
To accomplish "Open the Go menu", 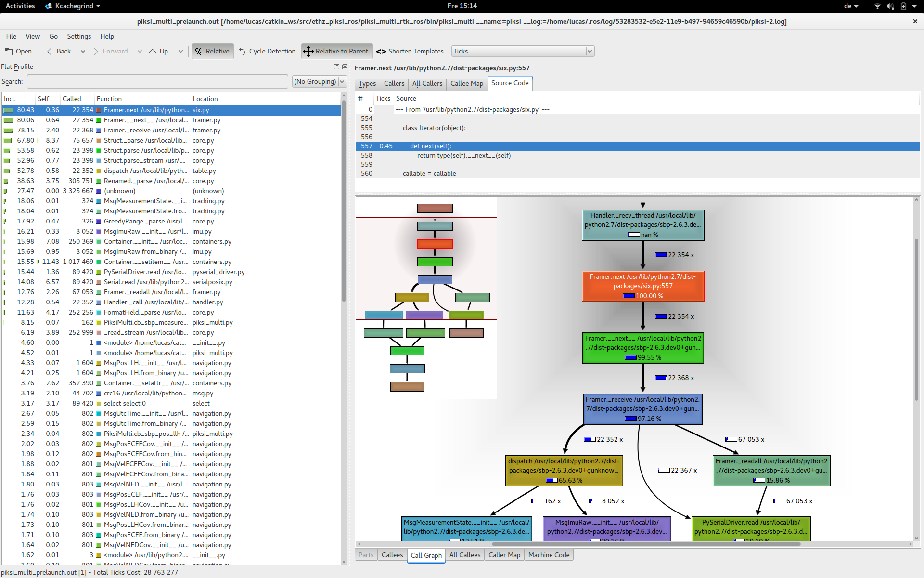I will click(x=53, y=36).
